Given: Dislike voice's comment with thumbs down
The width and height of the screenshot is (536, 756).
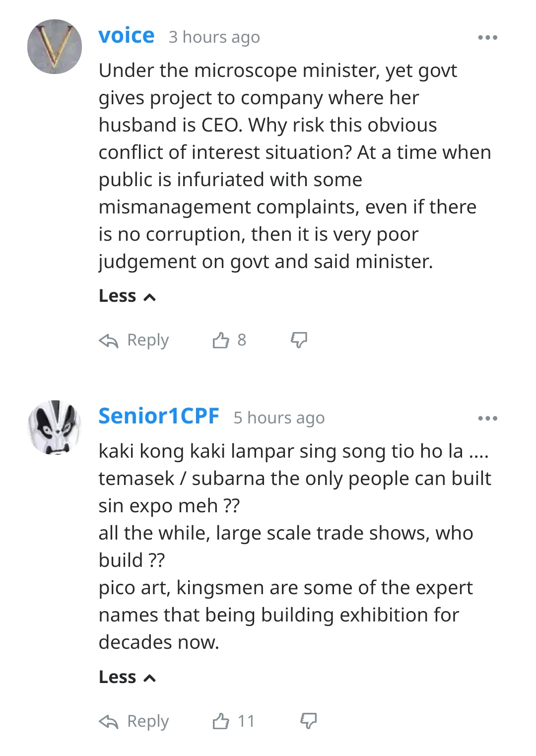Looking at the screenshot, I should tap(299, 340).
